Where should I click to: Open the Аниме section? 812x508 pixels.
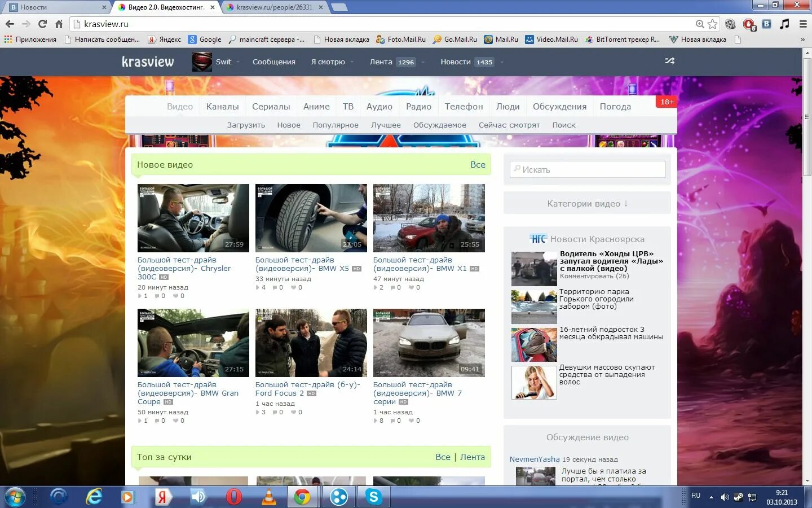coord(316,107)
